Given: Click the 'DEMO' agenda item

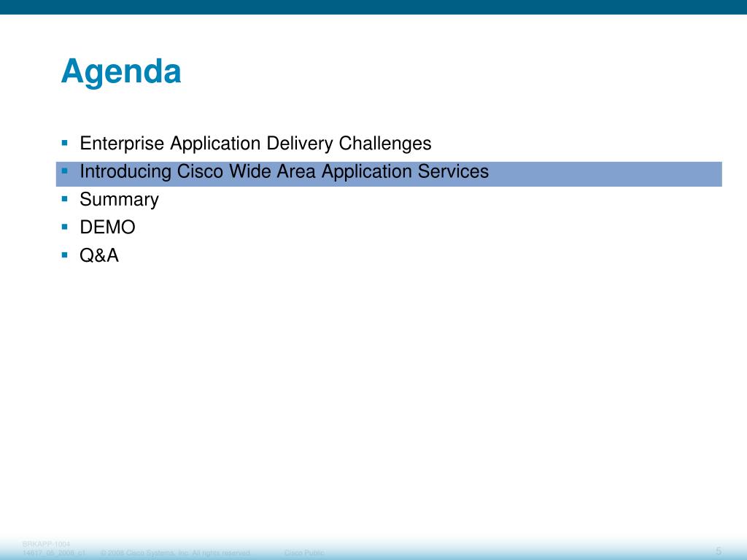Looking at the screenshot, I should pyautogui.click(x=107, y=227).
